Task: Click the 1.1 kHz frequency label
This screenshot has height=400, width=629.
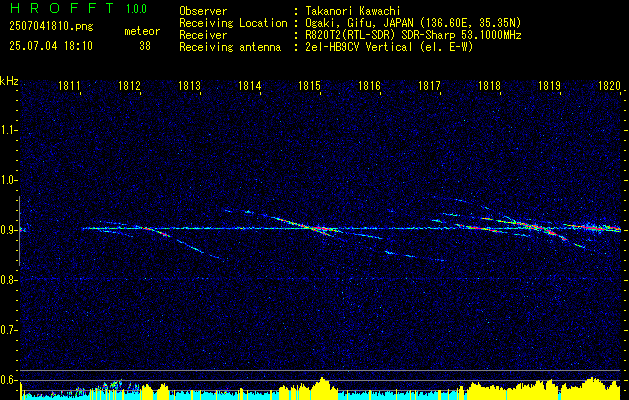Action: coord(8,130)
